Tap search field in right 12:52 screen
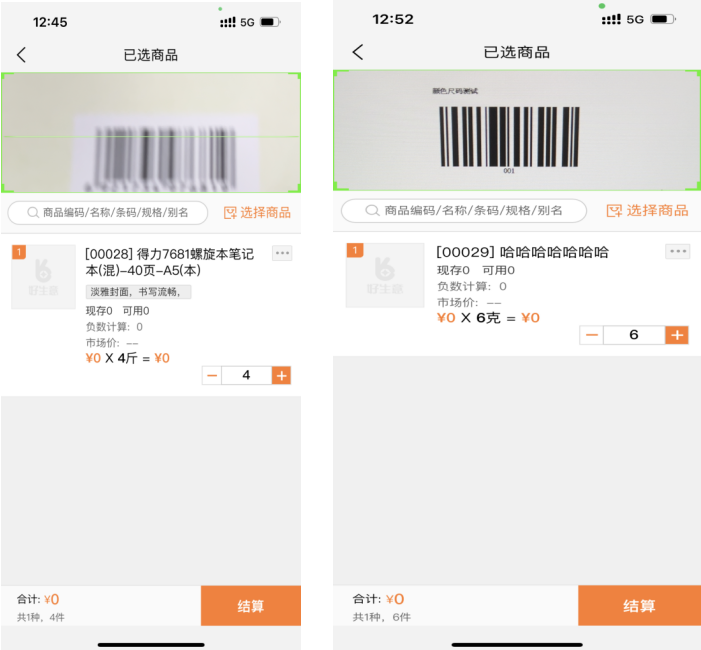Image resolution: width=701 pixels, height=650 pixels. click(x=464, y=211)
